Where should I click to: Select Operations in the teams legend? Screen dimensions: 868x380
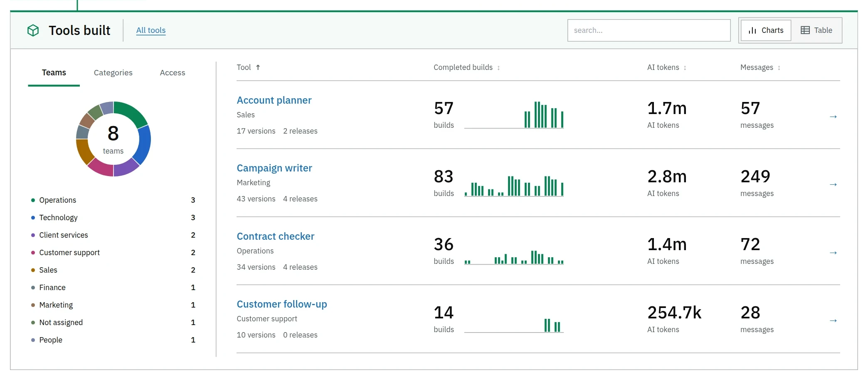(x=113, y=200)
